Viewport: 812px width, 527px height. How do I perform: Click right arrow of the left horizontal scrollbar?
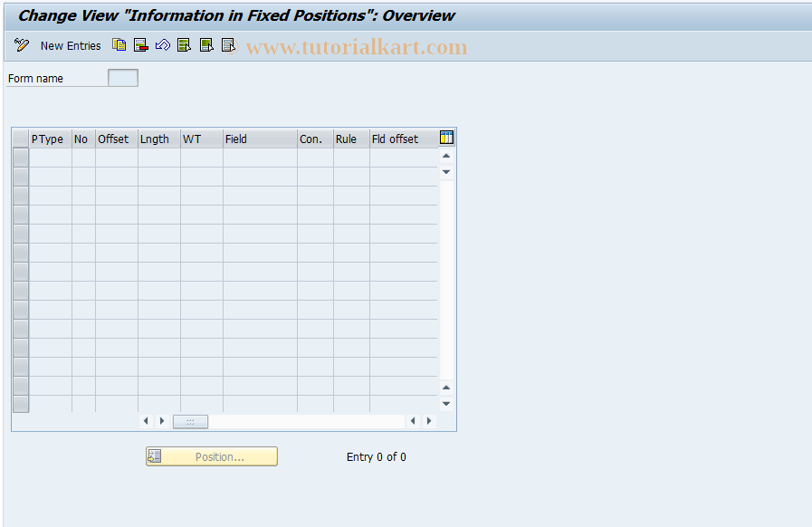[162, 421]
